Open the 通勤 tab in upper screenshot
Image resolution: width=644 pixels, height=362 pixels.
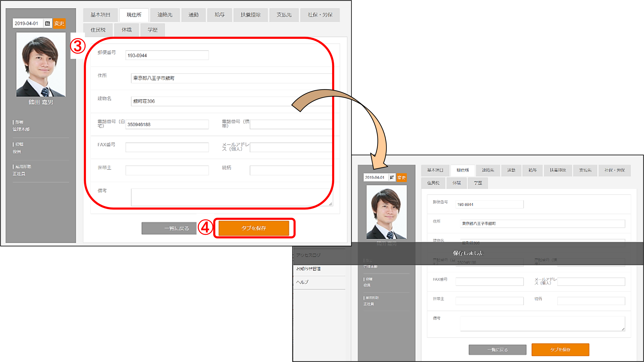[194, 15]
